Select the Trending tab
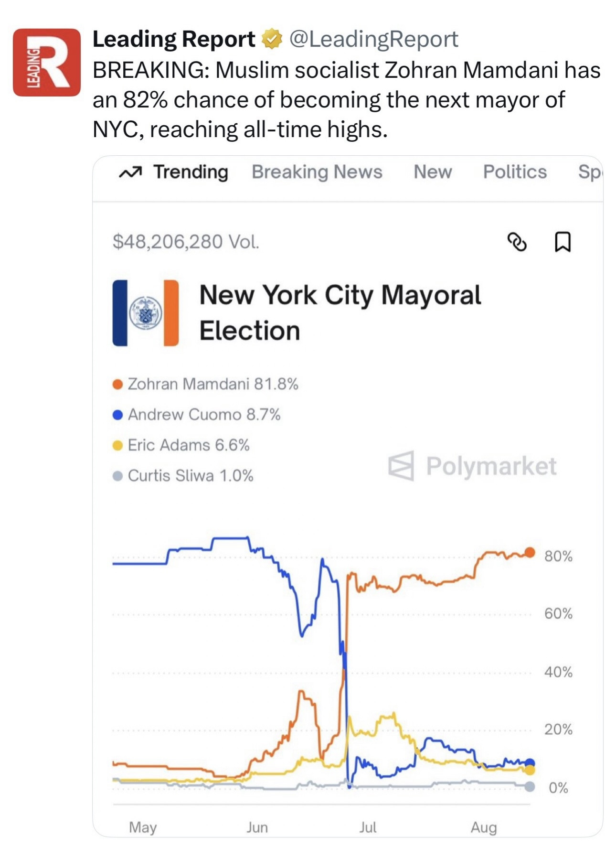The height and width of the screenshot is (858, 616). click(x=190, y=172)
